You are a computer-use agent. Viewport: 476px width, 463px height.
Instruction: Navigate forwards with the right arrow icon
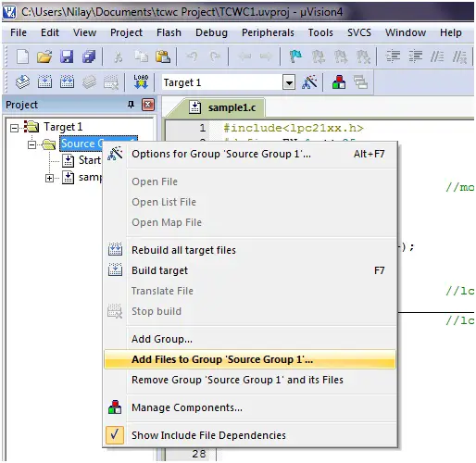coord(266,56)
